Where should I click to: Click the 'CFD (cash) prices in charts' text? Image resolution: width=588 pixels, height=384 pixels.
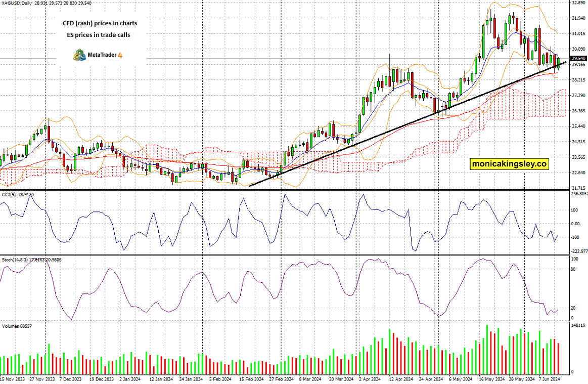pos(100,23)
